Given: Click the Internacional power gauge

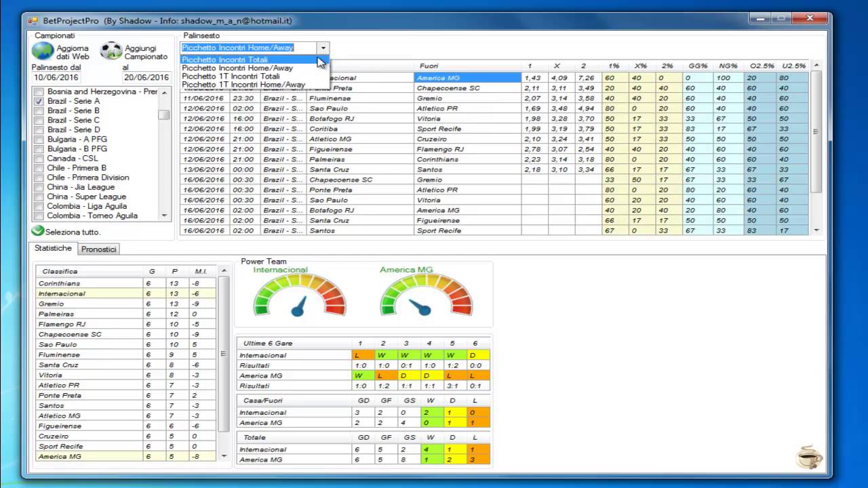Looking at the screenshot, I should point(299,296).
